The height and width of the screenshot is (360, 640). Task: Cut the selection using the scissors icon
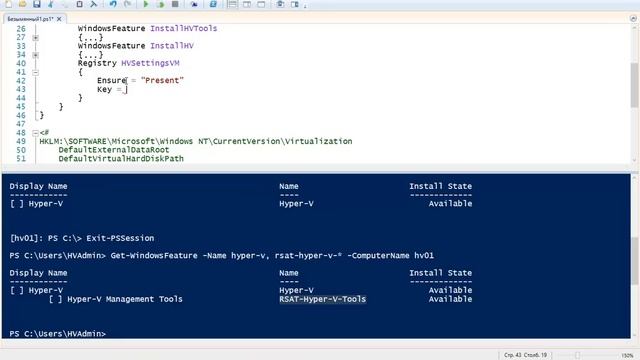pos(51,4)
